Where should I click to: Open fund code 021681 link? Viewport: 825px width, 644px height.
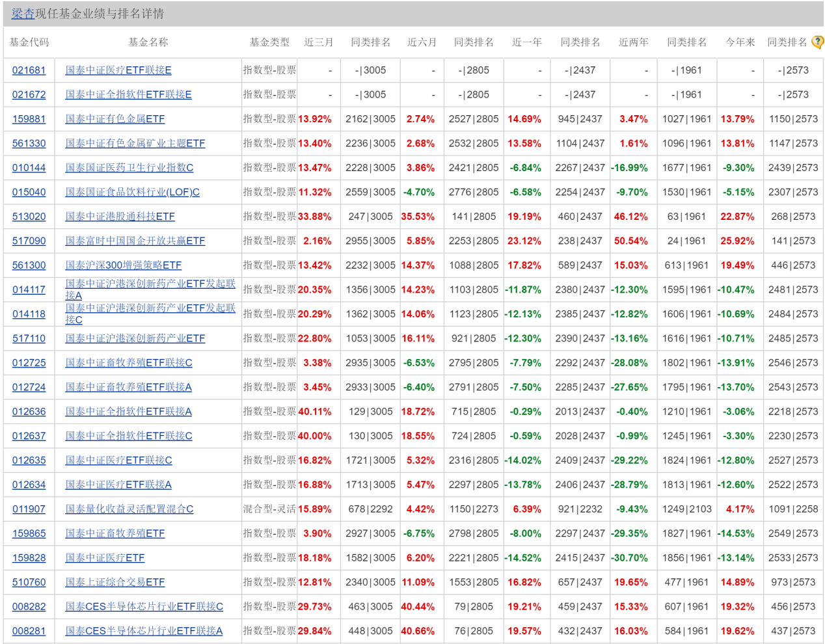coord(29,70)
